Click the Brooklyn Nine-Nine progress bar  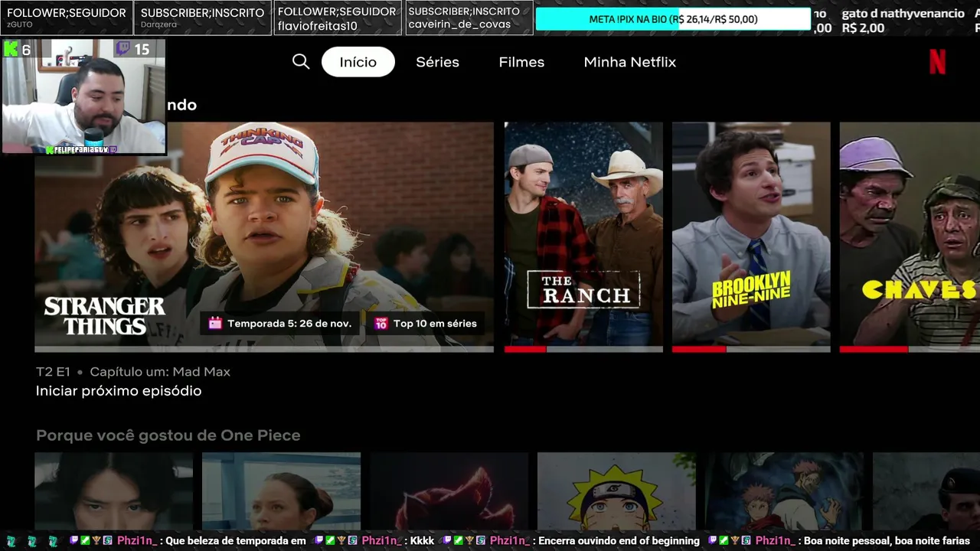click(x=751, y=349)
